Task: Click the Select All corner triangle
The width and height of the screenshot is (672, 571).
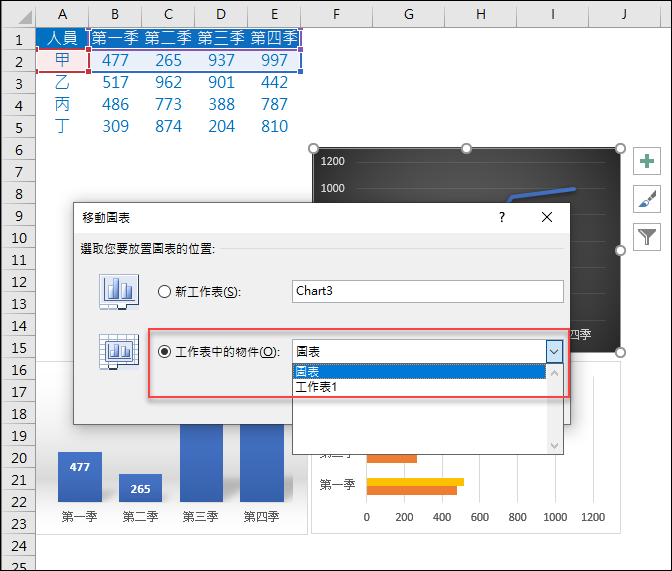Action: pyautogui.click(x=25, y=17)
